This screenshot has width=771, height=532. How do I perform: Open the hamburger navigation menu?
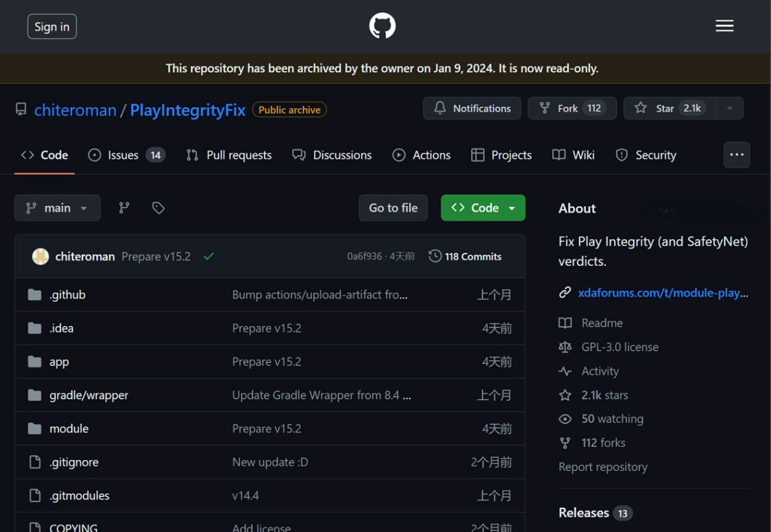pos(725,26)
